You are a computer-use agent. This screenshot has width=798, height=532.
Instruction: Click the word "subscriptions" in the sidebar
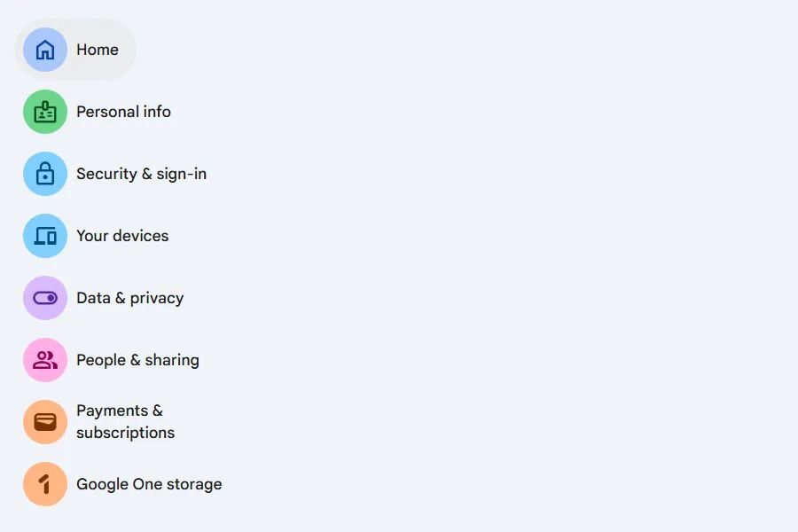125,433
